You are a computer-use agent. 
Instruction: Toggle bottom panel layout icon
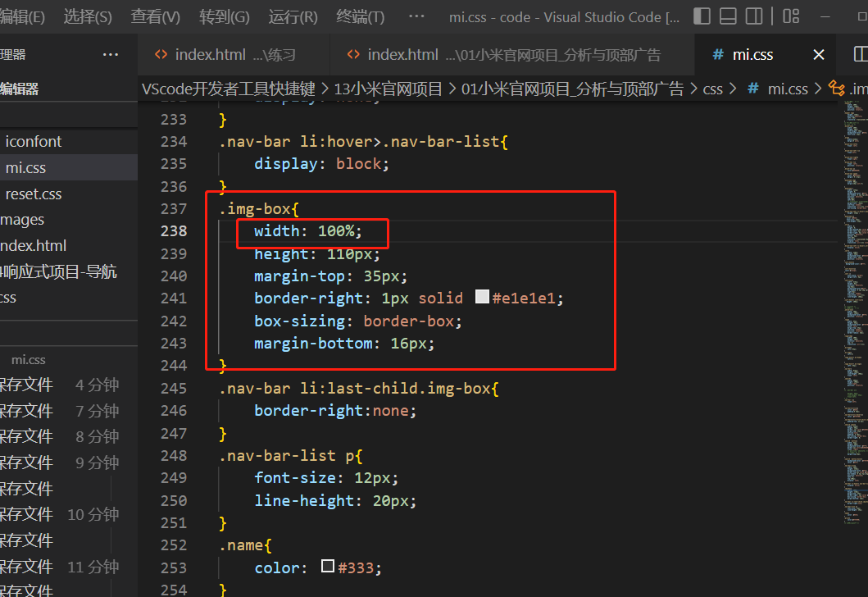[728, 16]
